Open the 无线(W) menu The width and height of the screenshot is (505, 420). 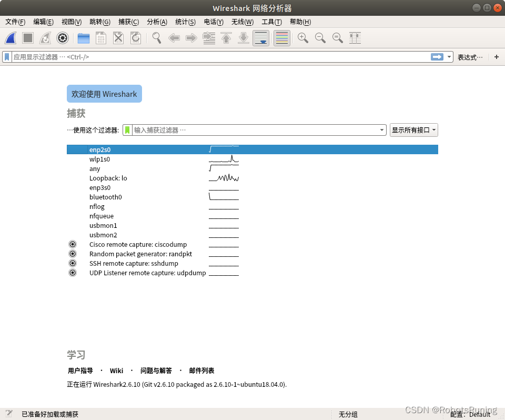(x=243, y=22)
